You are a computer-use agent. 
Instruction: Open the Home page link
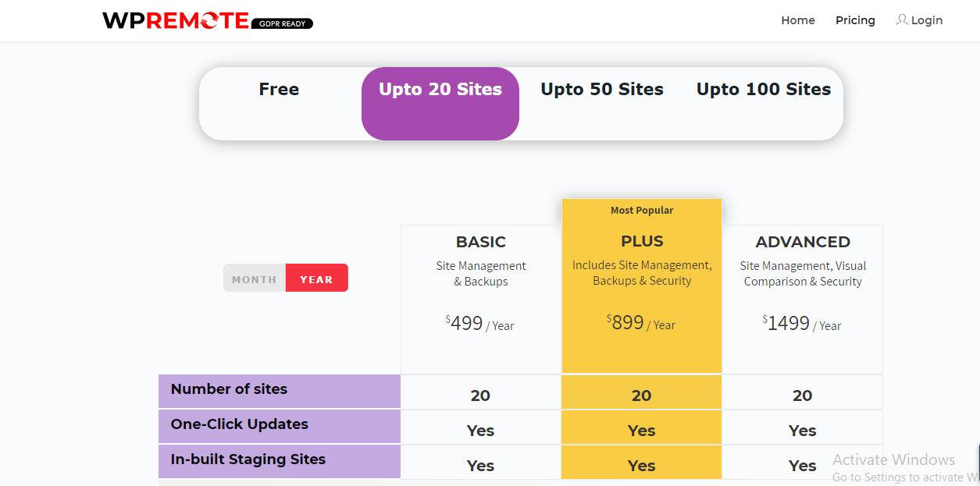click(798, 20)
